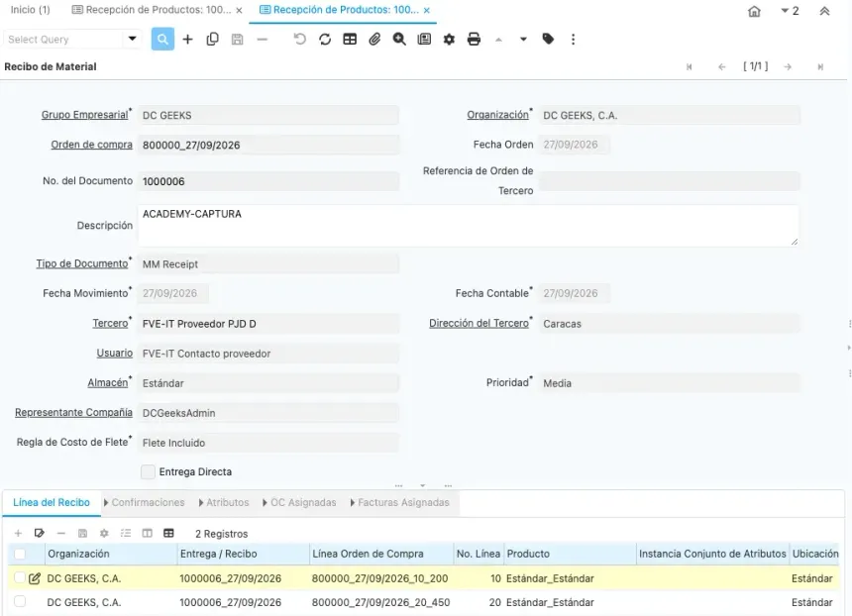Switch to the OC Asignadas tab
Screen dimensions: 852x616
299,502
